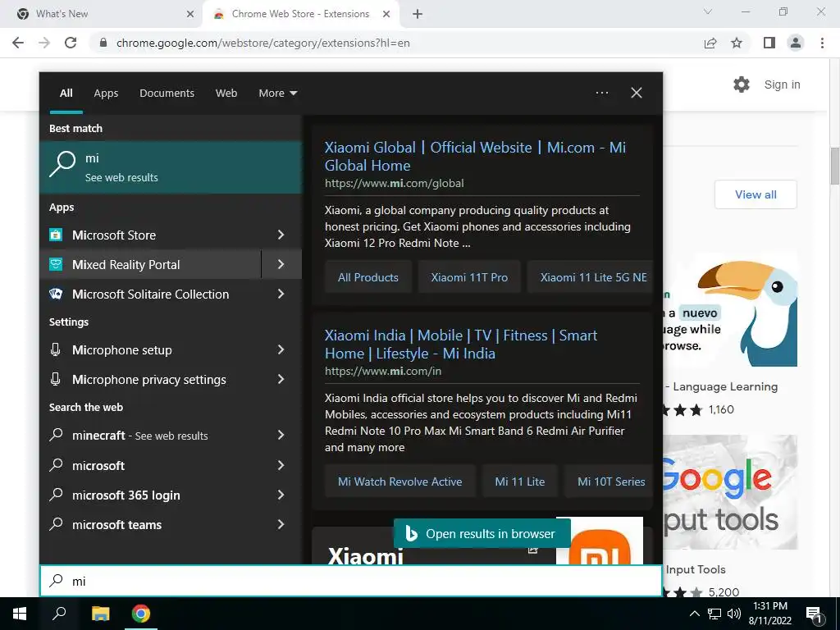Viewport: 840px width, 630px height.
Task: Open Chrome tab search dropdown
Action: (x=708, y=11)
